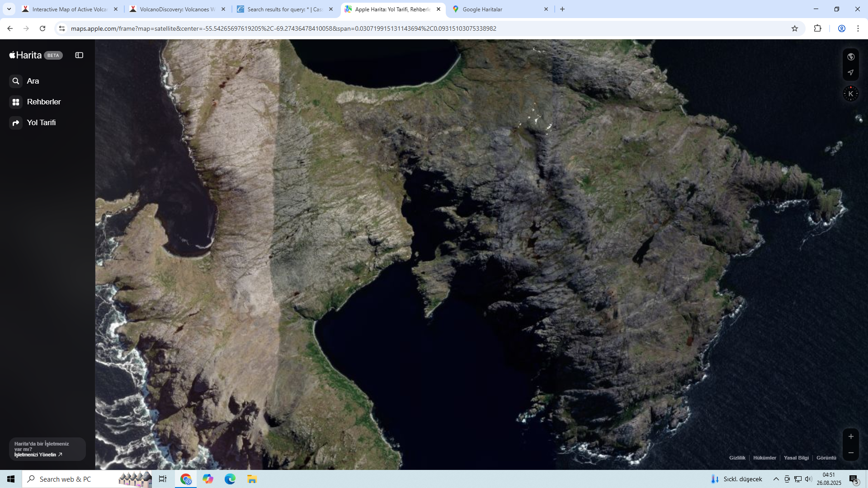This screenshot has height=488, width=868.
Task: Open map mode globe button
Action: 850,57
